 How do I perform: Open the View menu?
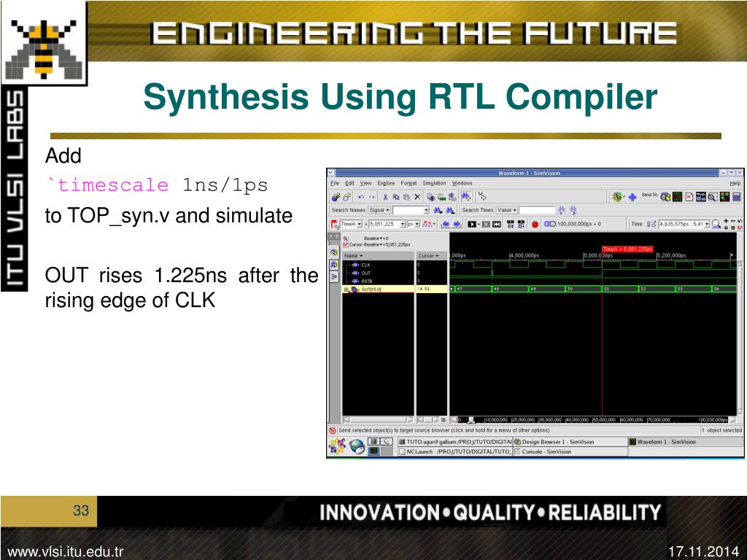[x=365, y=183]
